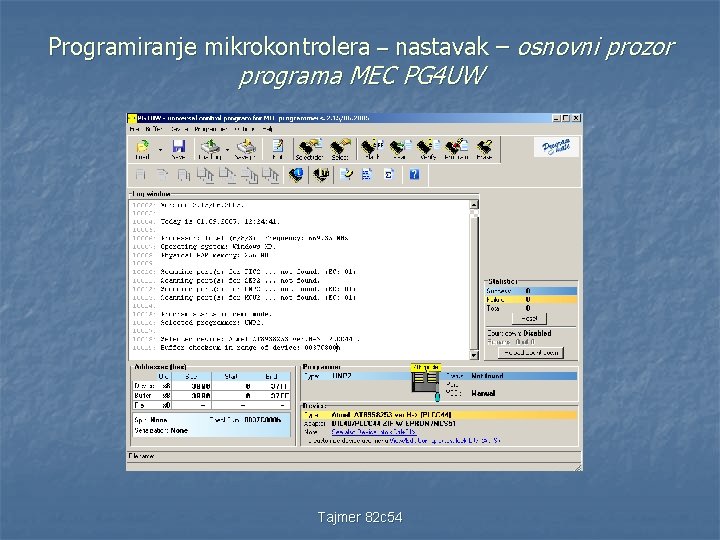Click the chip icon with number badge
This screenshot has width=720, height=540.
coord(321,175)
